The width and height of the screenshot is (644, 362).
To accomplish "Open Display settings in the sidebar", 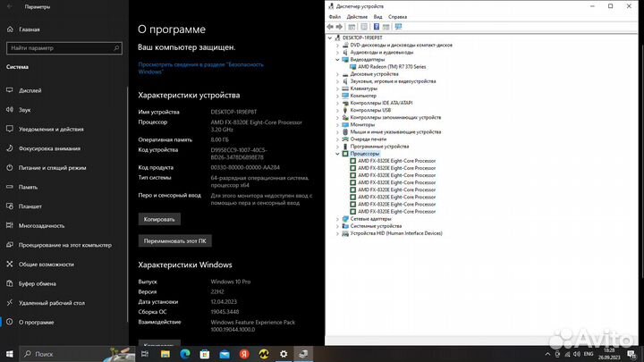I will point(30,90).
